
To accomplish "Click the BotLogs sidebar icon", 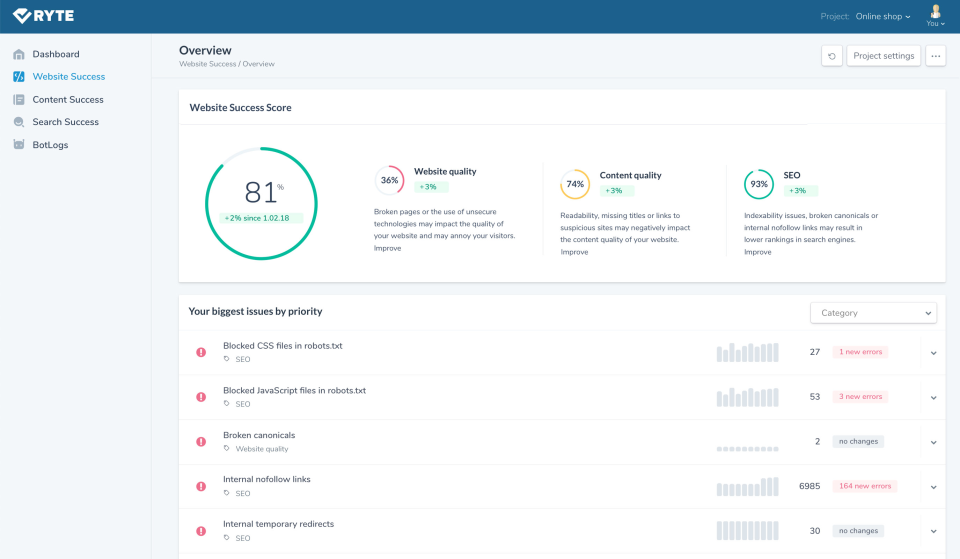I will [19, 145].
